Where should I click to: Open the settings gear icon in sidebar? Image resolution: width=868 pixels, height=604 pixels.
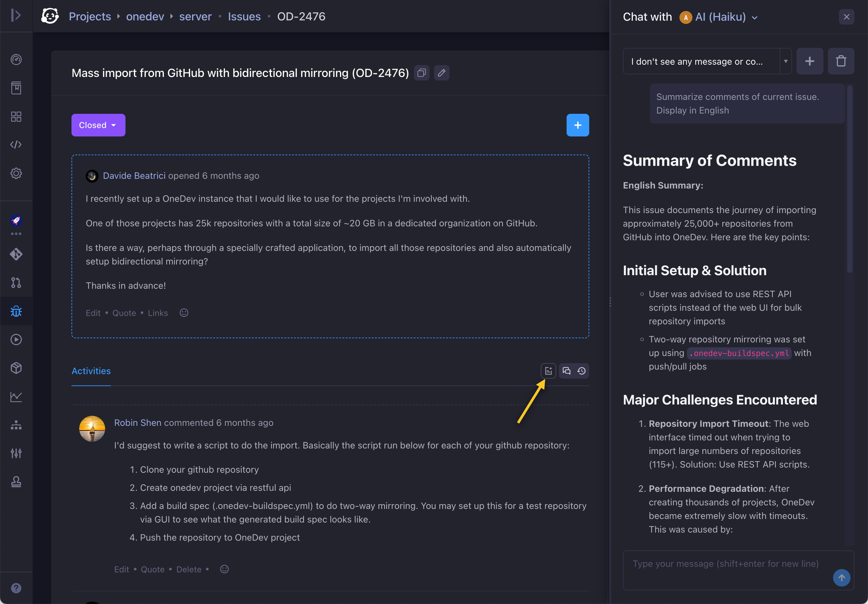pos(16,173)
